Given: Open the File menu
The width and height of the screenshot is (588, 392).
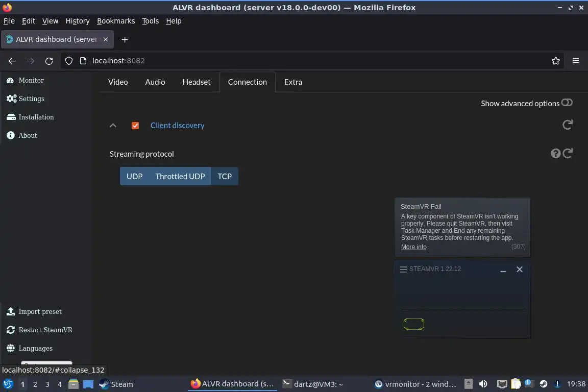Looking at the screenshot, I should coord(9,21).
